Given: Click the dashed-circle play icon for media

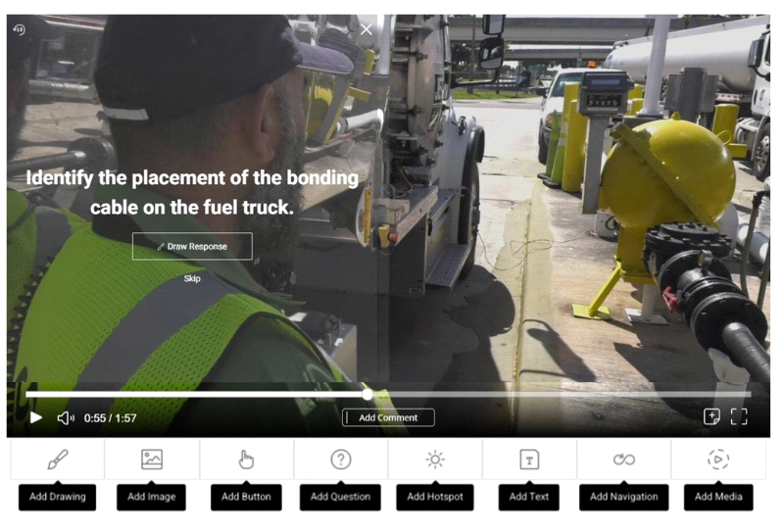Looking at the screenshot, I should (x=717, y=459).
